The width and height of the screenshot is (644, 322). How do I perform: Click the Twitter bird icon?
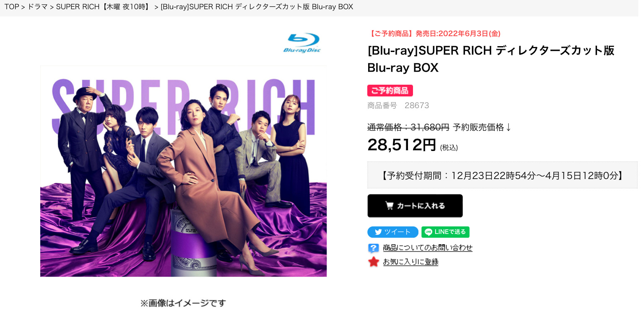click(378, 232)
